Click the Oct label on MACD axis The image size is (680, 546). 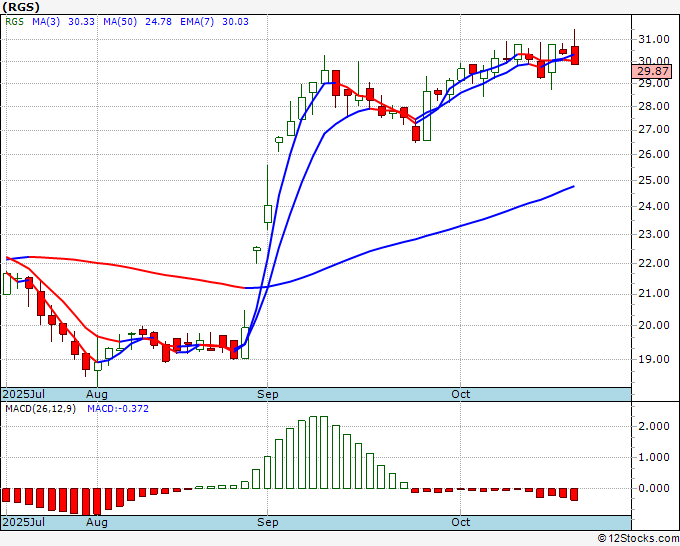coord(461,522)
